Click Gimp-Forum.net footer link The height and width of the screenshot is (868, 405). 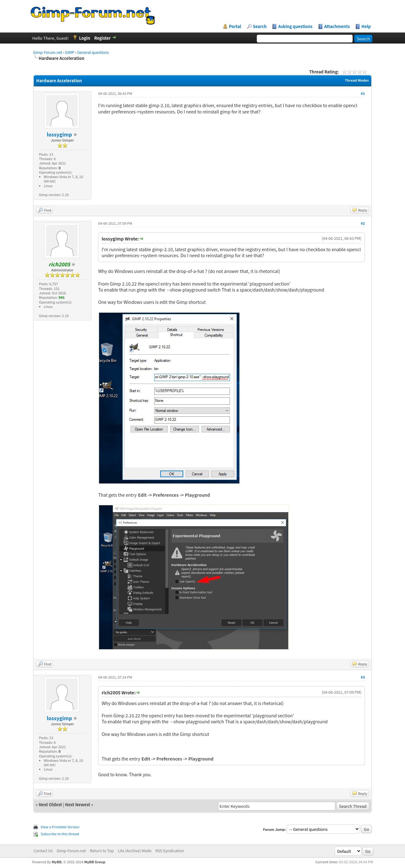(71, 851)
